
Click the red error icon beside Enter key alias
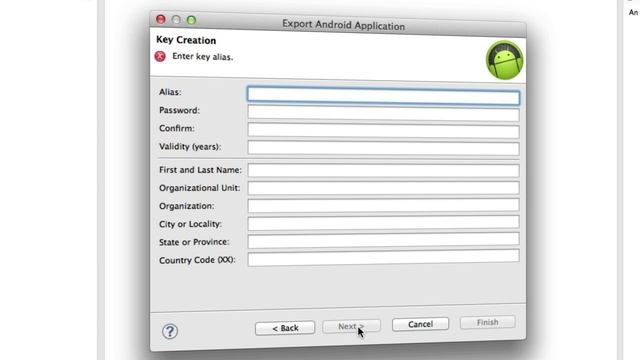[160, 56]
